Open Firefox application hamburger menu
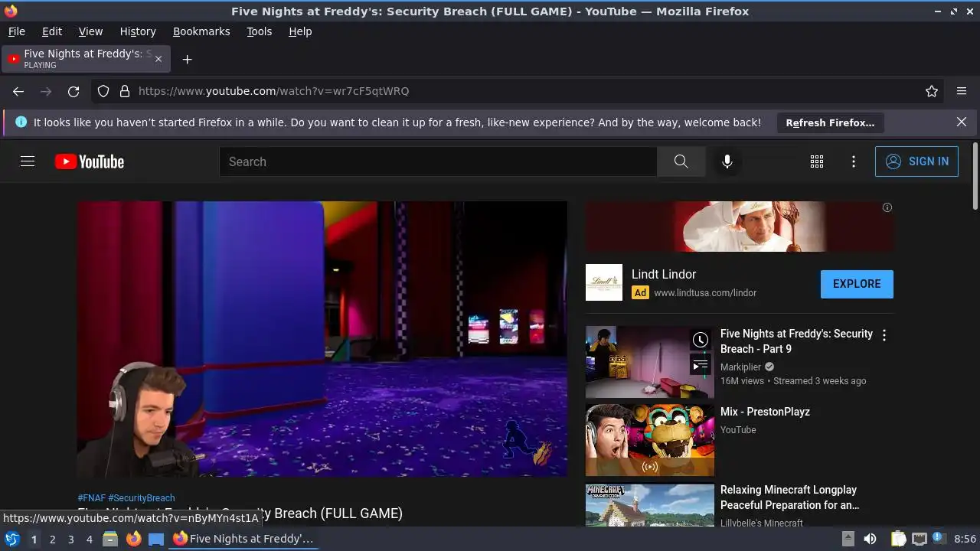980x551 pixels. pyautogui.click(x=962, y=91)
